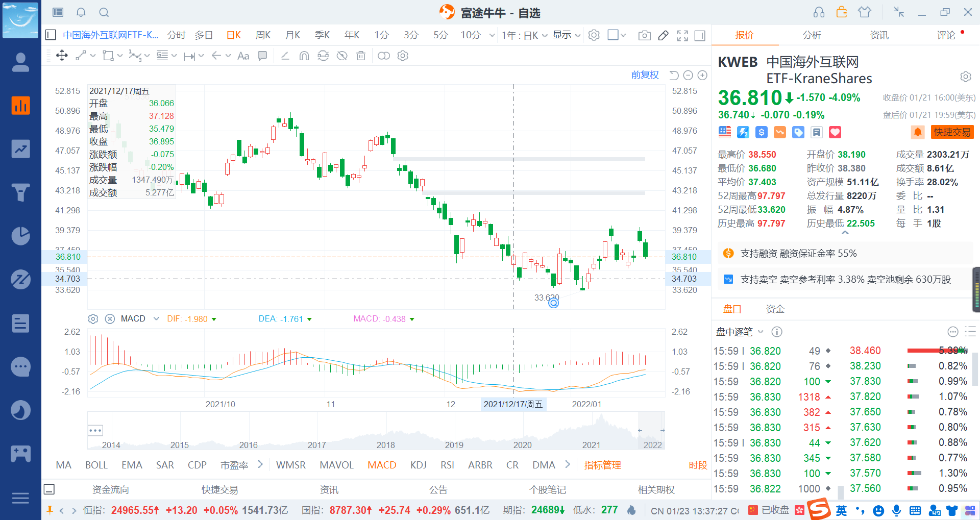The height and width of the screenshot is (520, 980).
Task: Open MACD line color dropdown
Action: [412, 319]
